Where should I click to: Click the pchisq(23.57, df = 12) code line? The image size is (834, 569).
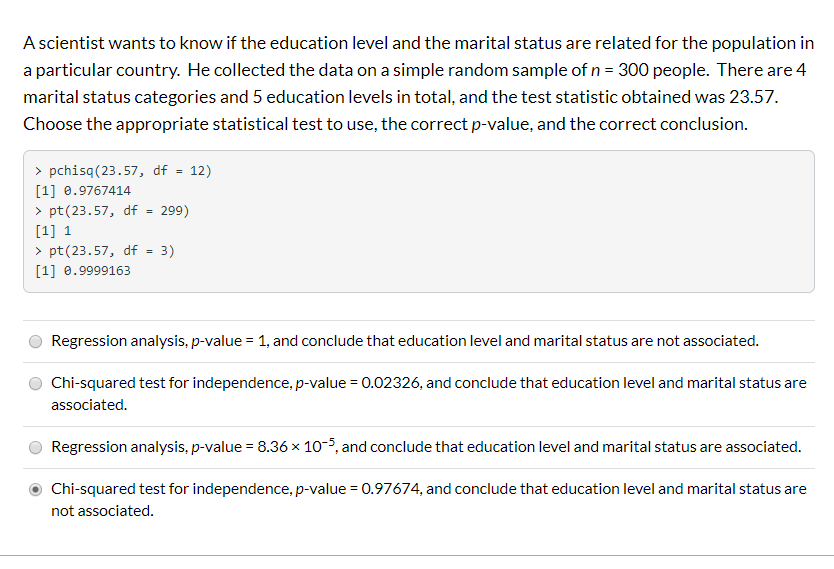click(x=123, y=171)
